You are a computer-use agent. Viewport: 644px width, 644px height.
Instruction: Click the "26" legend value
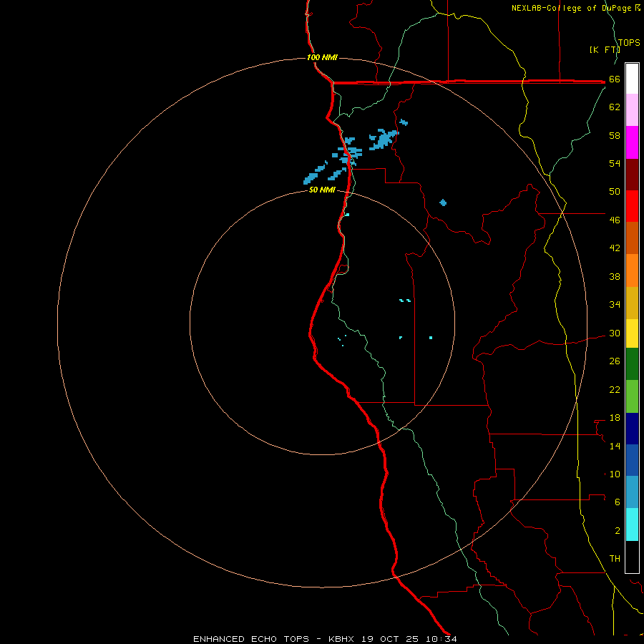coord(615,361)
